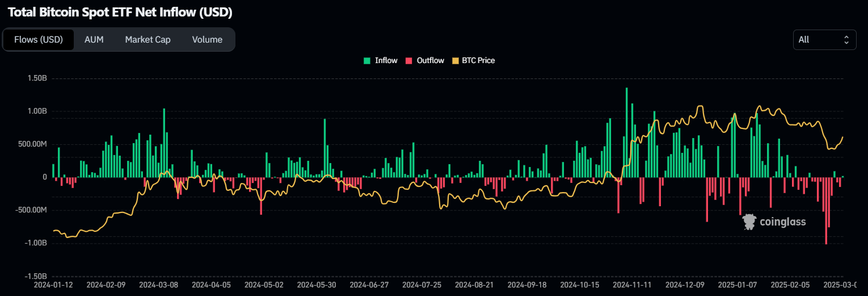Click the 2024-02-09 date label
Viewport: 868px width, 296px height.
[106, 284]
